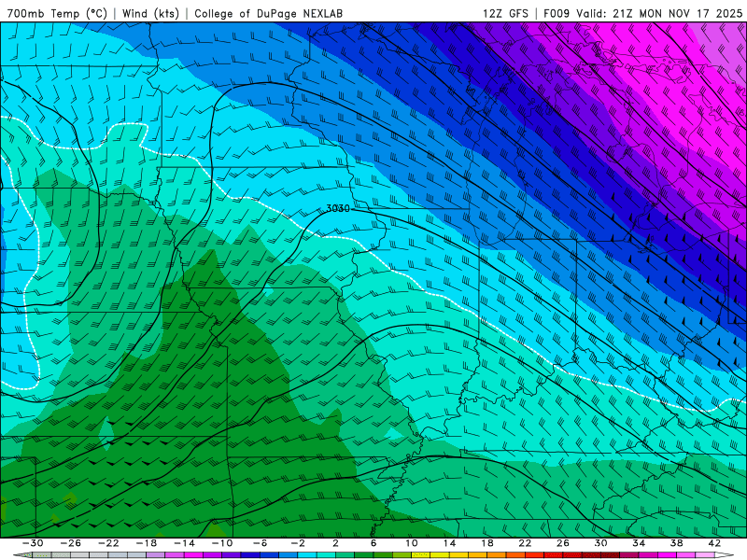Click the "Valid: 21Z MON NOV 17 2025" timestamp
The image size is (747, 560).
[x=659, y=13]
